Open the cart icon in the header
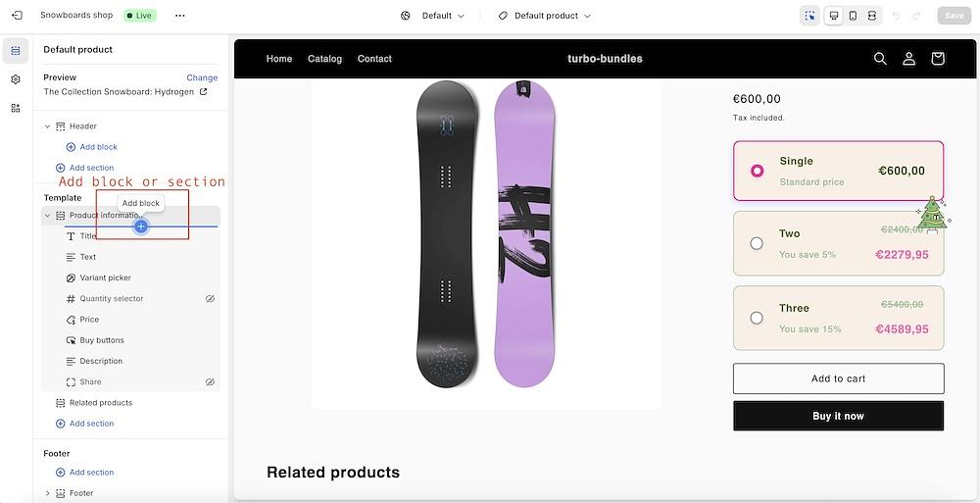The width and height of the screenshot is (980, 503). 937,59
